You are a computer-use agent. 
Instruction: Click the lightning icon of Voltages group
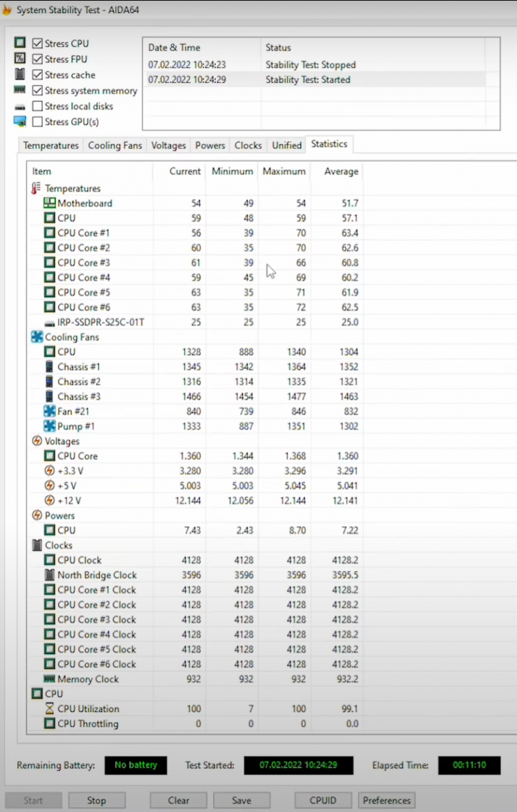[37, 441]
